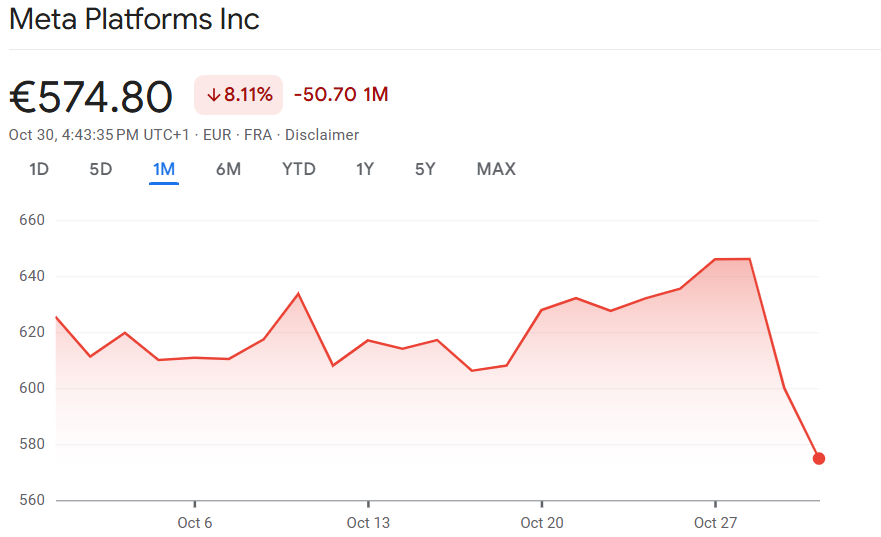Click the Oct 27 date axis label
Viewport: 881px width, 537px height.
[715, 522]
